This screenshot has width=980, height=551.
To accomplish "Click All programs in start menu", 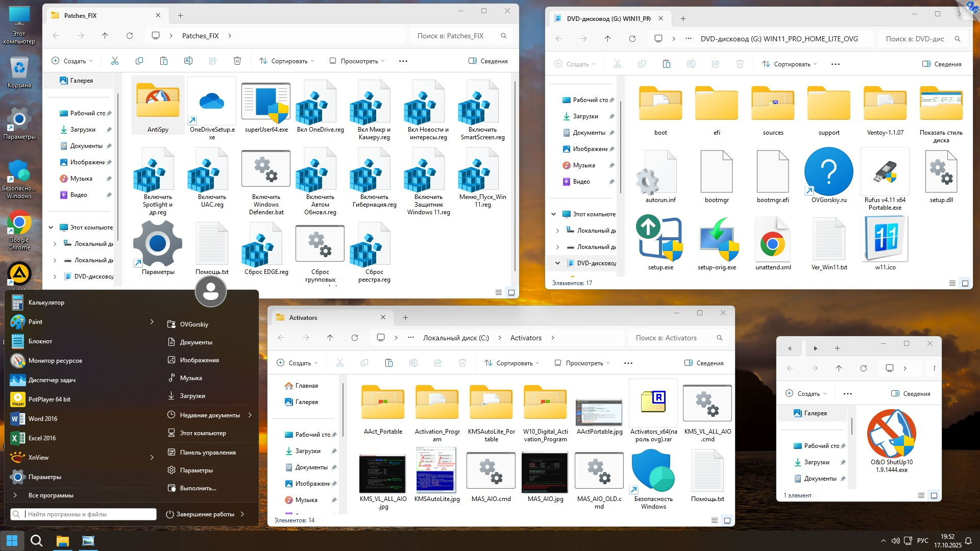I will tap(51, 495).
